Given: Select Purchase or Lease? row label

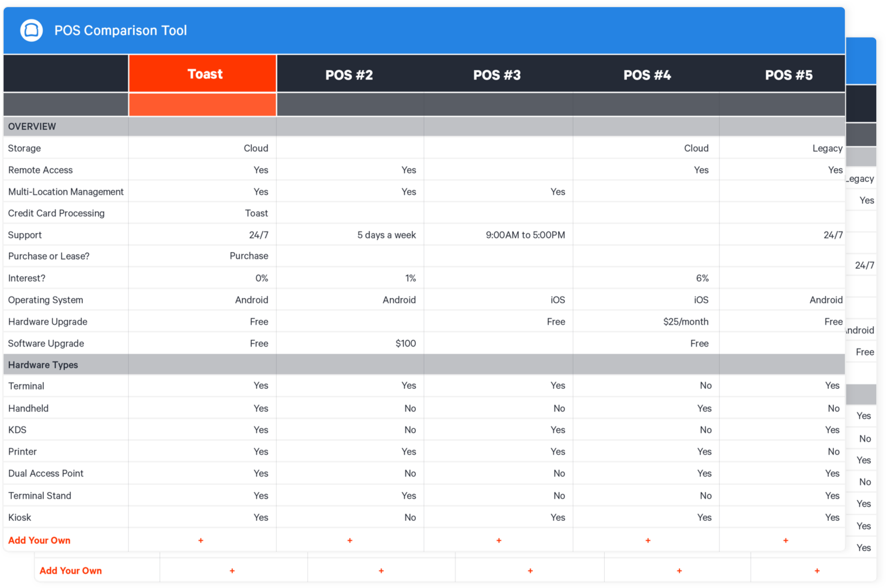Looking at the screenshot, I should pyautogui.click(x=49, y=256).
